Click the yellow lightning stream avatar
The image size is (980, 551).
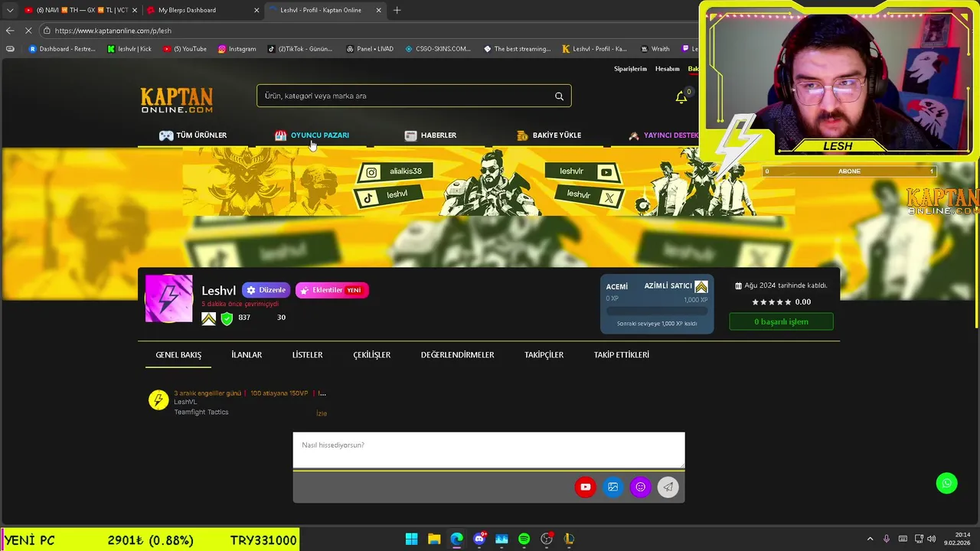[158, 400]
